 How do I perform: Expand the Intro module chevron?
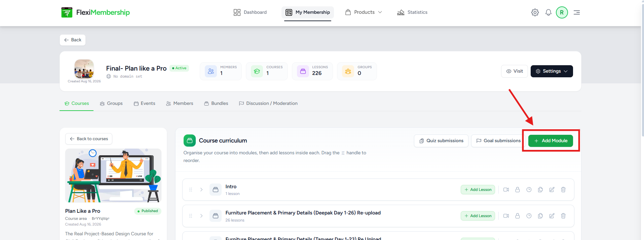coord(201,190)
